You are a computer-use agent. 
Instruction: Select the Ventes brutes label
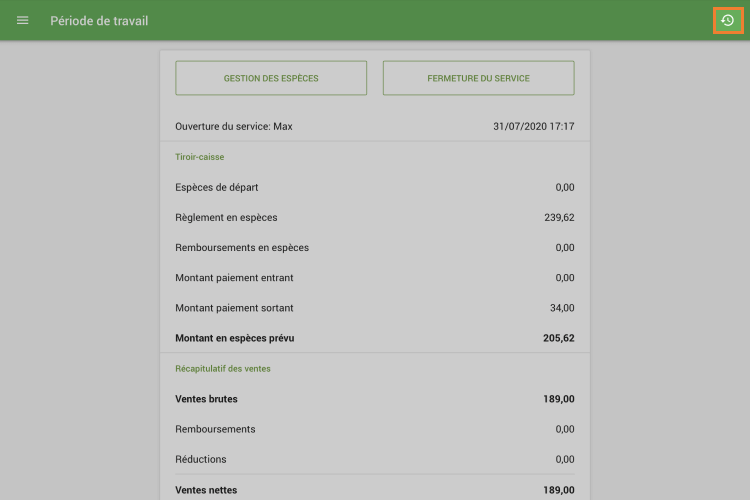coord(206,399)
